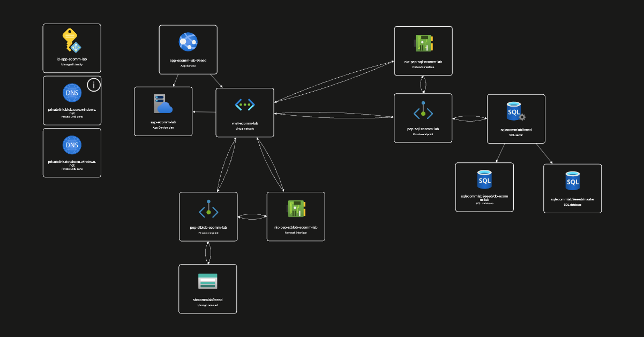This screenshot has height=337, width=644.
Task: Select the privatelink.database.windows.net DNS zone icon
Action: pyautogui.click(x=71, y=145)
